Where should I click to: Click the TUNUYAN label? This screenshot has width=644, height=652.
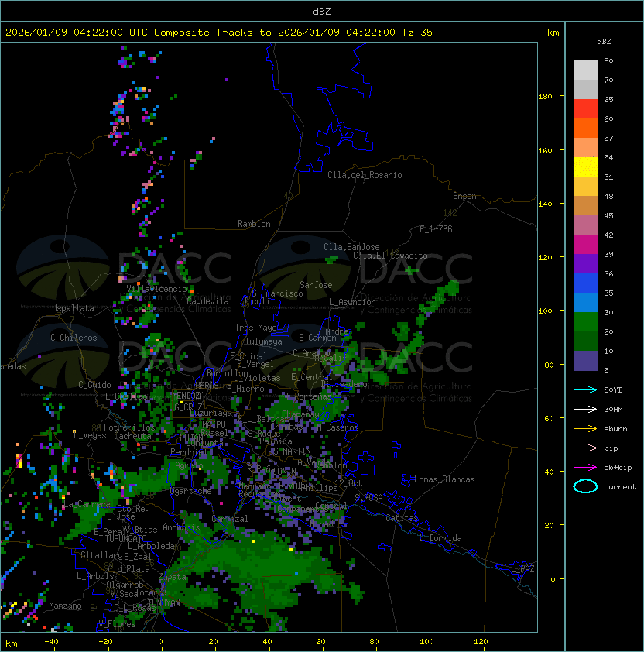[164, 603]
